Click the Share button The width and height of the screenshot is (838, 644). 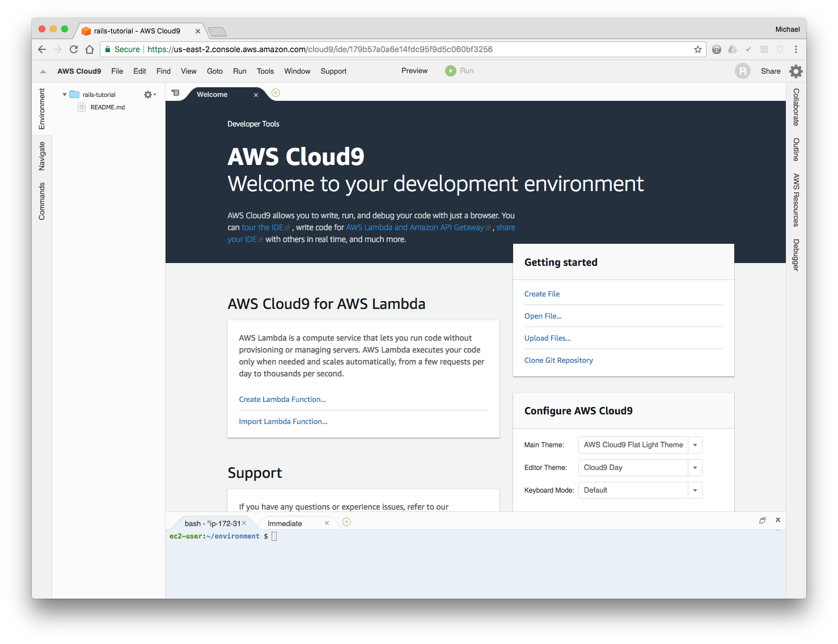[771, 71]
